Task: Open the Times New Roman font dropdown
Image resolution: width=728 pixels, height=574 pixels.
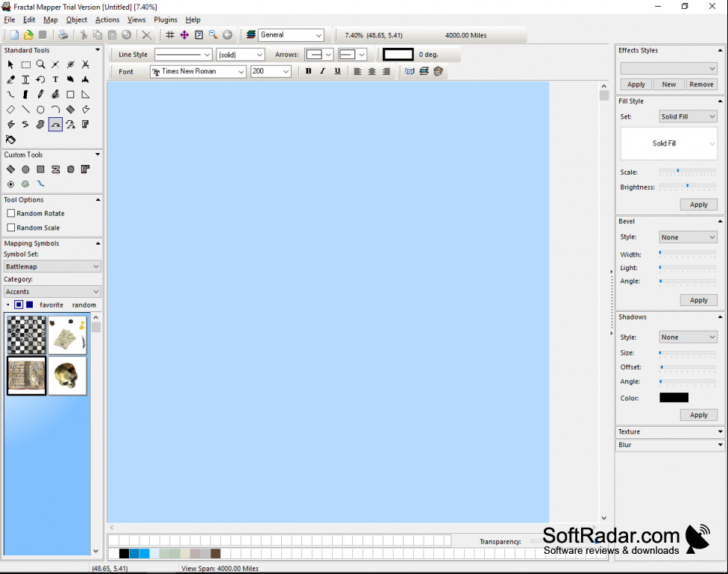Action: pos(198,72)
